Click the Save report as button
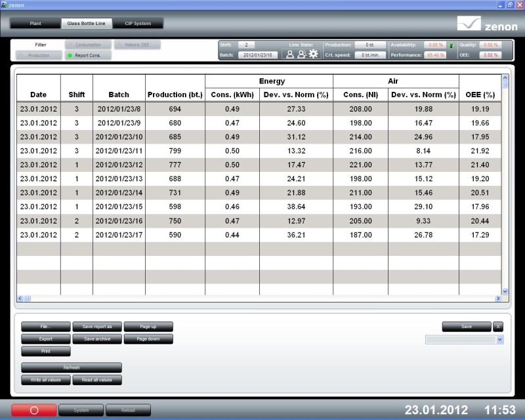This screenshot has height=420, width=525. pyautogui.click(x=96, y=326)
